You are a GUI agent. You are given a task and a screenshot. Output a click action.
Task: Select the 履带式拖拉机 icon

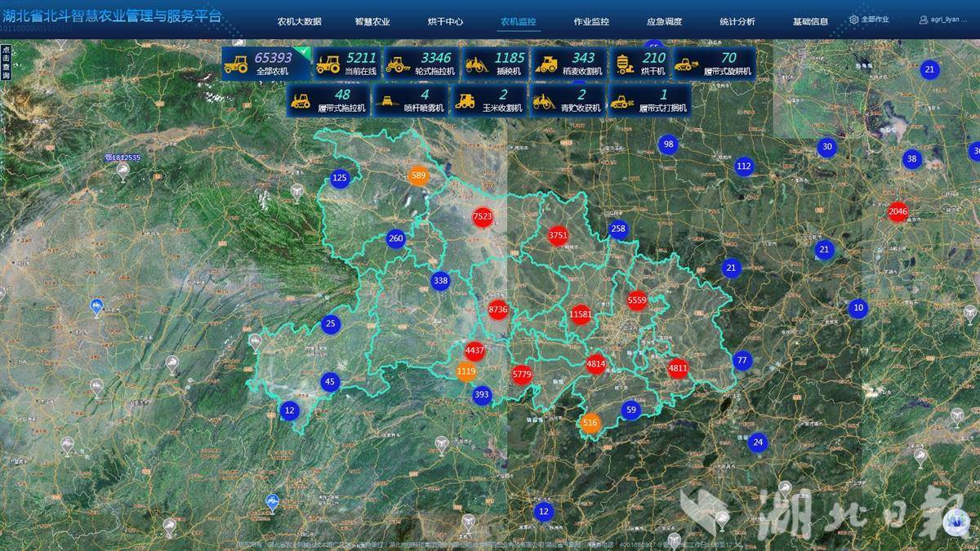pyautogui.click(x=301, y=100)
